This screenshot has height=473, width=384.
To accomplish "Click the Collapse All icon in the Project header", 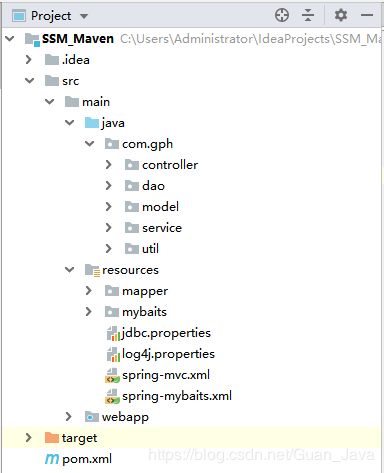I will point(308,15).
